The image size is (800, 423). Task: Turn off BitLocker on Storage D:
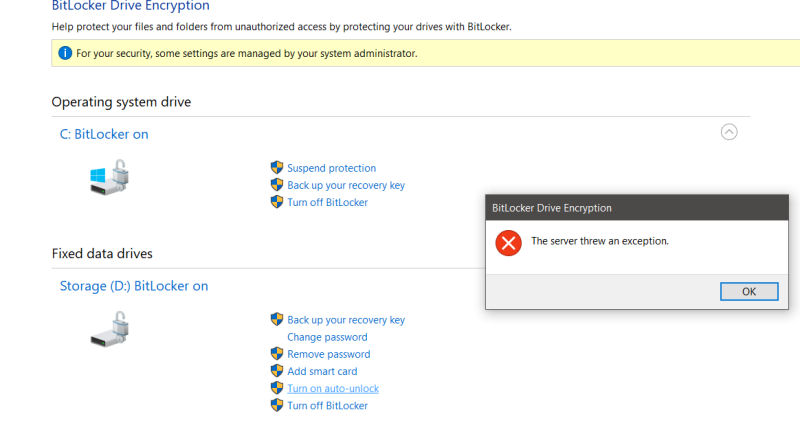pos(327,406)
